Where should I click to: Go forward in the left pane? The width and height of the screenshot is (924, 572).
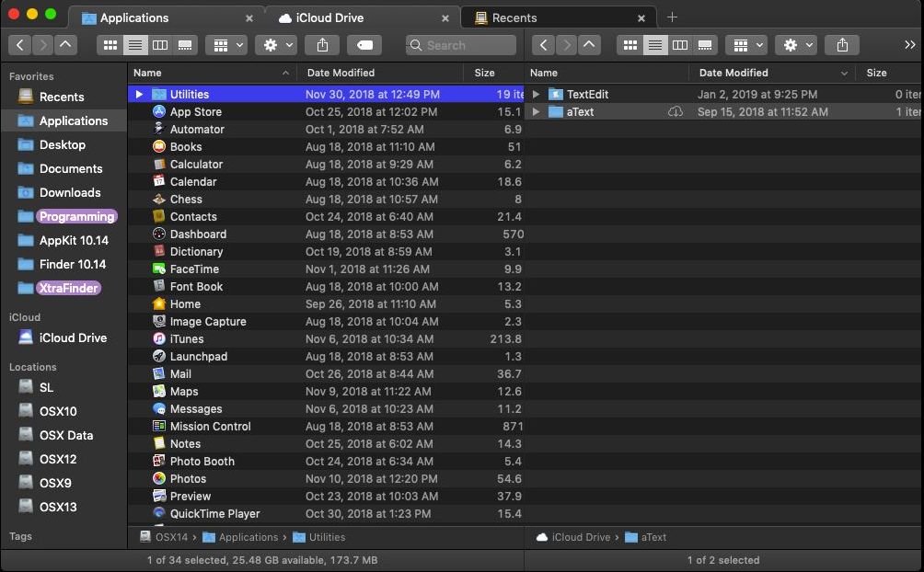42,45
